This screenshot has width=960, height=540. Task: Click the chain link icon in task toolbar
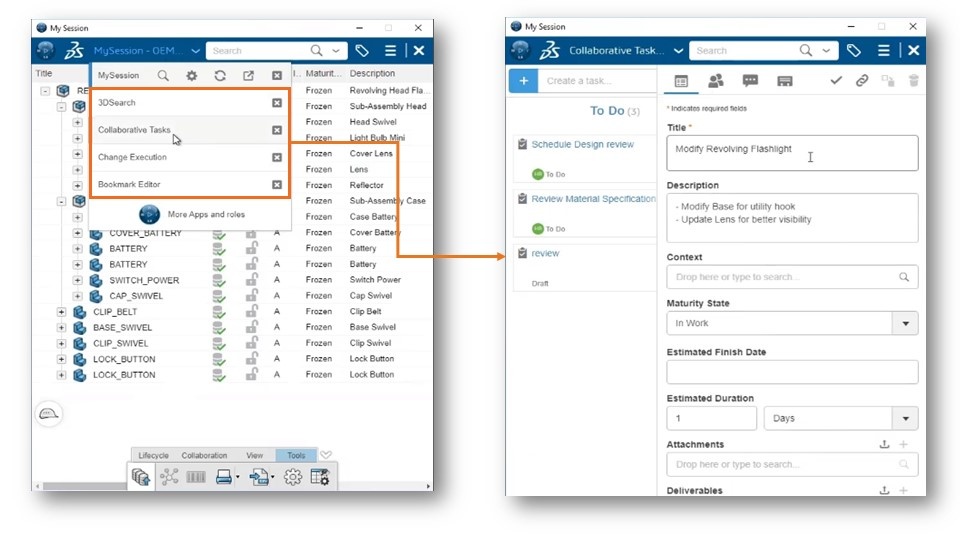(862, 80)
